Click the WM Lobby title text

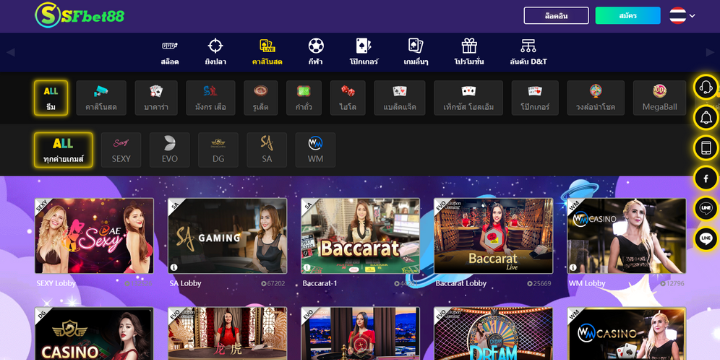pos(587,283)
